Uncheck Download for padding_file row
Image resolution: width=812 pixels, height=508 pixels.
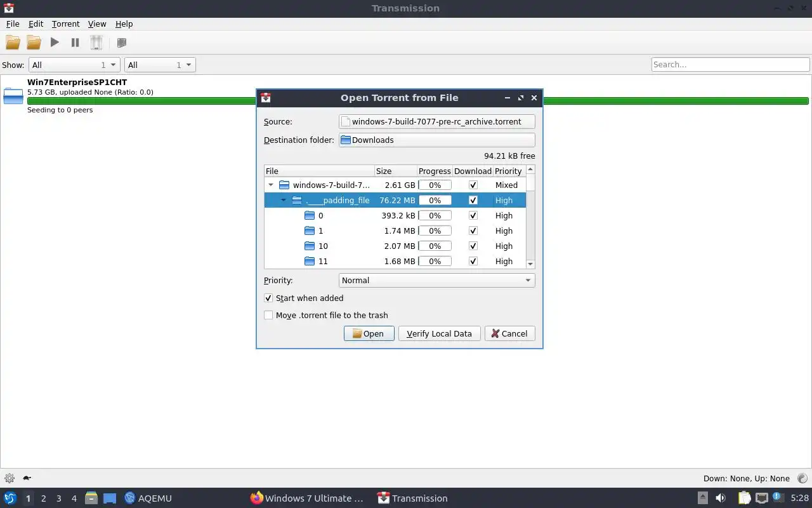tap(473, 200)
